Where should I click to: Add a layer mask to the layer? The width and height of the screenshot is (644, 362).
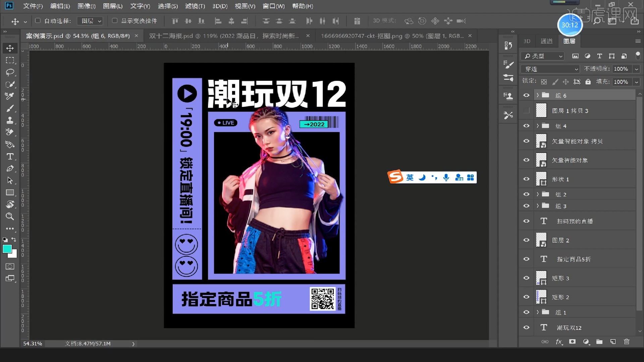click(572, 342)
